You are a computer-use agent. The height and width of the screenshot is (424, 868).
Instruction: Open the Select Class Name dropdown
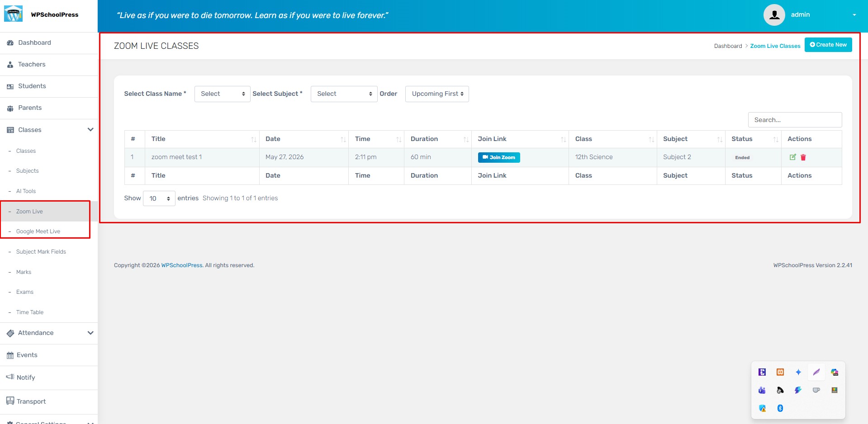(x=223, y=94)
